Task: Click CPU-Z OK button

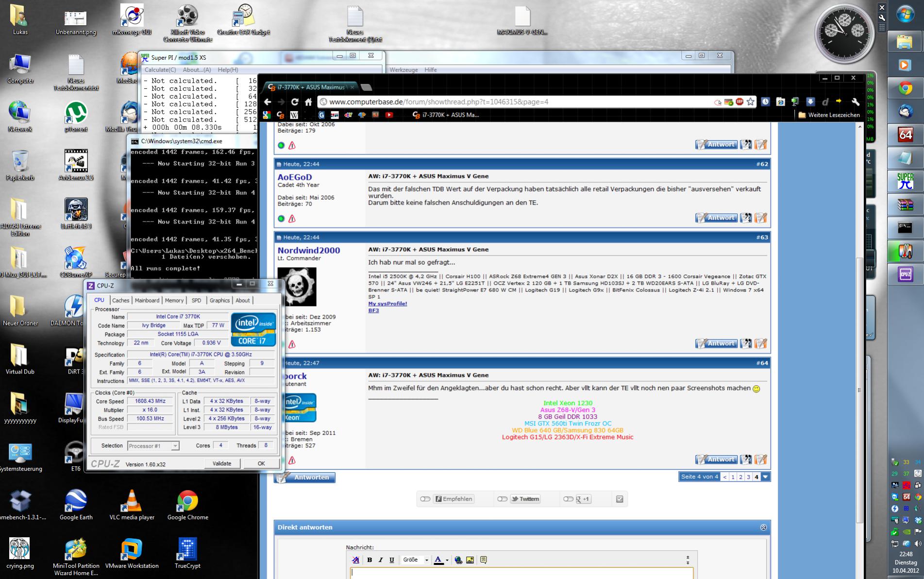Action: tap(261, 463)
